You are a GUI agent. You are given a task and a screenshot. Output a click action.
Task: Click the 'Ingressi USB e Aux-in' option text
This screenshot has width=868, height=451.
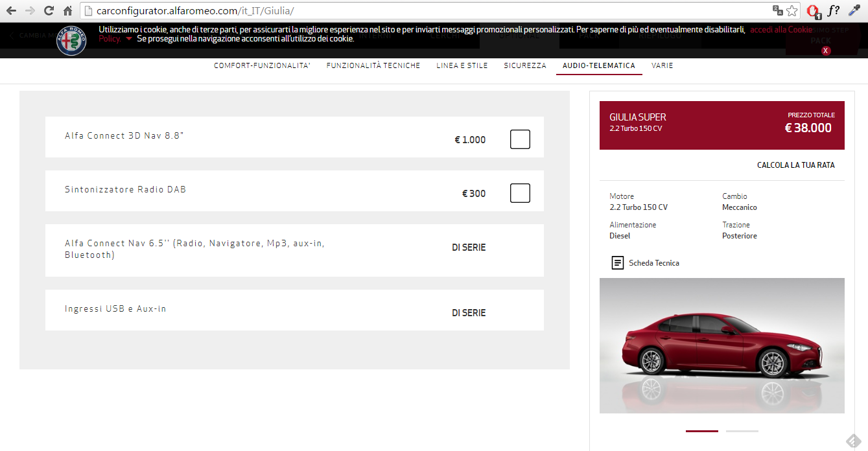(115, 308)
